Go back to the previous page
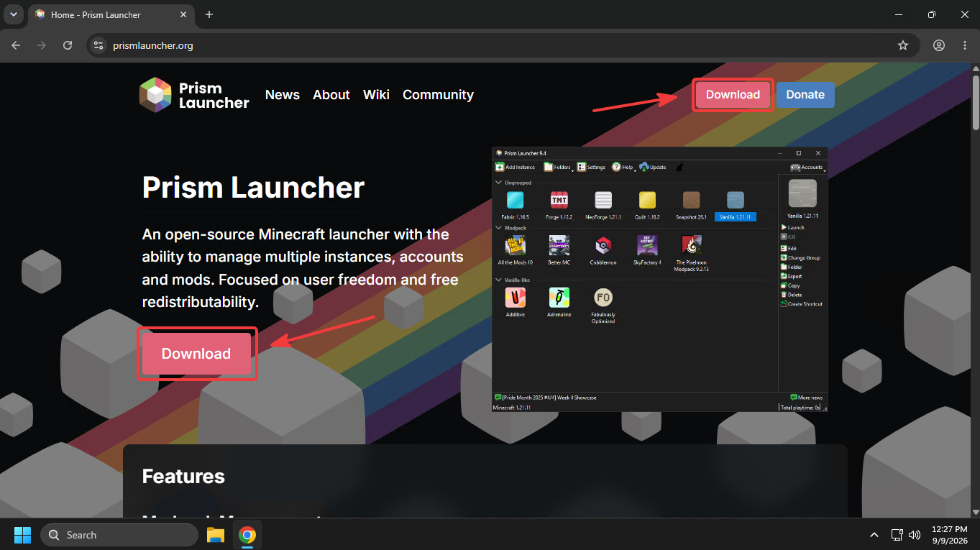Image resolution: width=980 pixels, height=550 pixels. point(17,45)
